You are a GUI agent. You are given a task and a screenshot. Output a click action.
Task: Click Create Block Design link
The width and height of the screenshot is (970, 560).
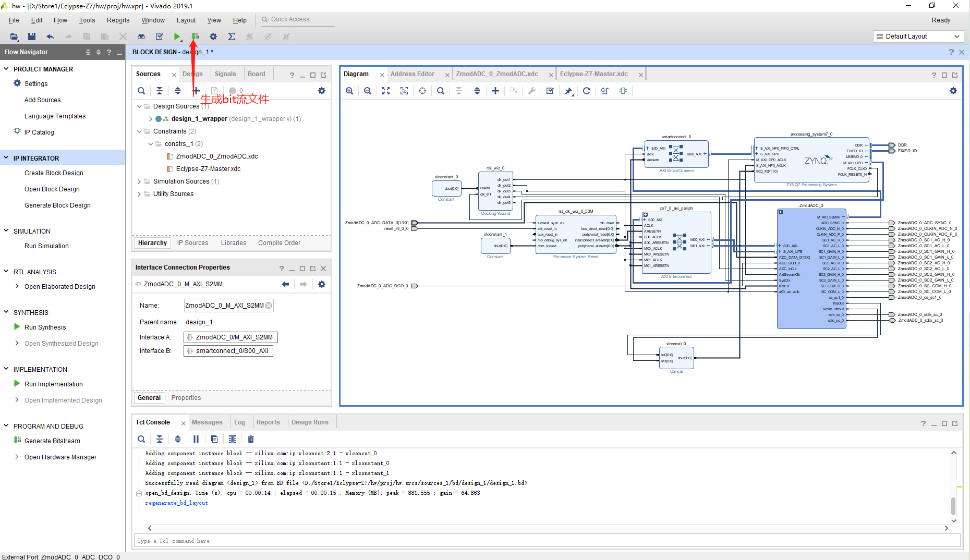pyautogui.click(x=54, y=173)
